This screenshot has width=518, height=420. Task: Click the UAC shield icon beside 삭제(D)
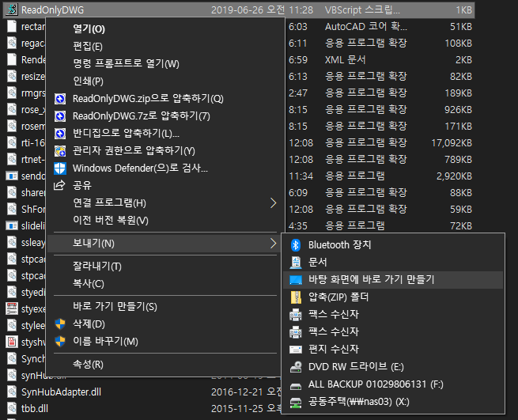(x=60, y=324)
